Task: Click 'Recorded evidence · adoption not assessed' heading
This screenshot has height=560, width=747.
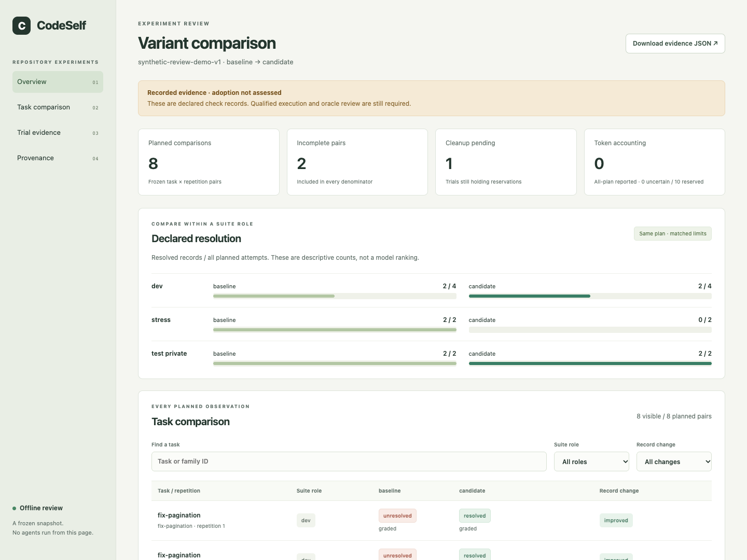Action: 214,93
